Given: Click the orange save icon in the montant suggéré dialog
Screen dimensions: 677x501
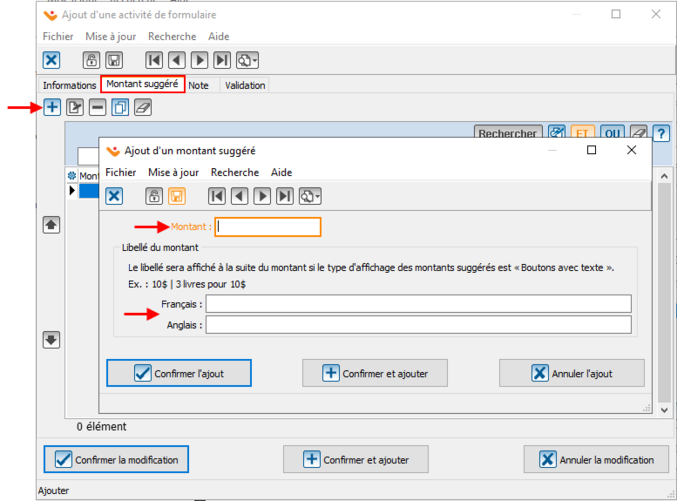Looking at the screenshot, I should tap(177, 196).
